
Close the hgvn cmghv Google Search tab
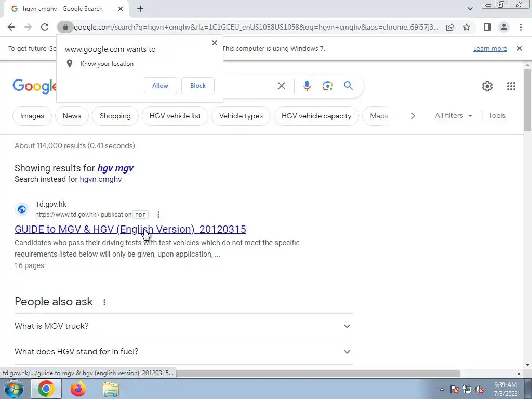pos(121,9)
